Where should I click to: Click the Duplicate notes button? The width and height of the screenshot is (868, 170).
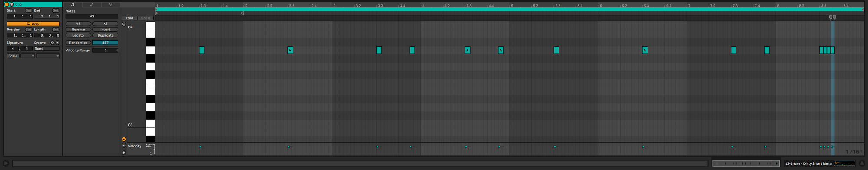coord(105,35)
